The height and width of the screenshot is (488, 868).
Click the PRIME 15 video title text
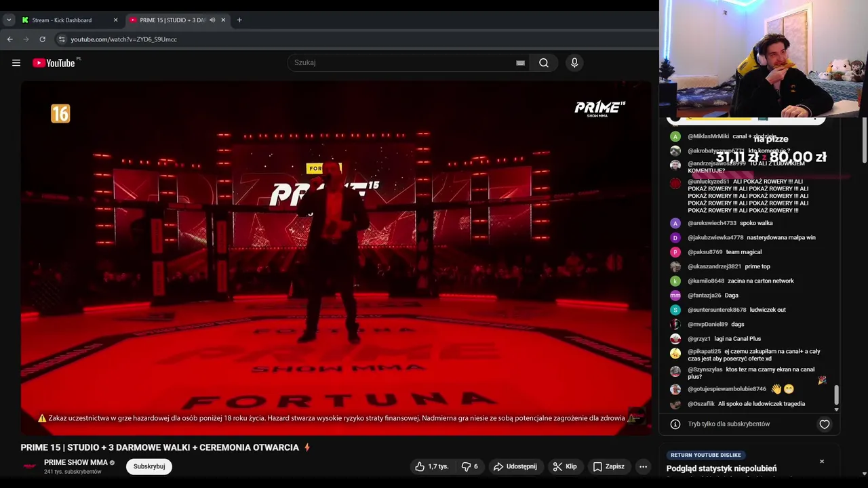[x=160, y=447]
